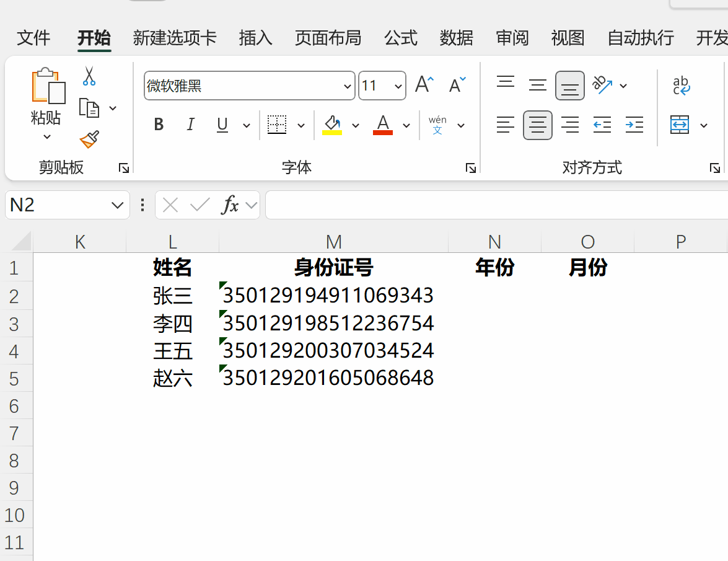
Task: Open font color dropdown arrow
Action: (406, 125)
